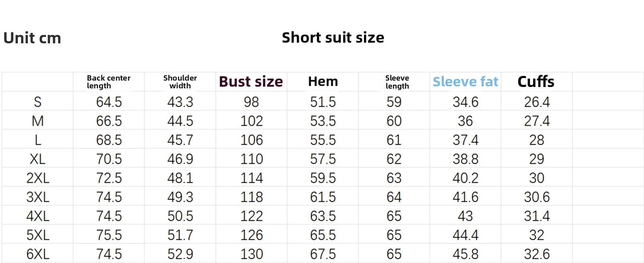Click the 6XL size row label
Image resolution: width=644 pixels, height=263 pixels.
tap(38, 254)
